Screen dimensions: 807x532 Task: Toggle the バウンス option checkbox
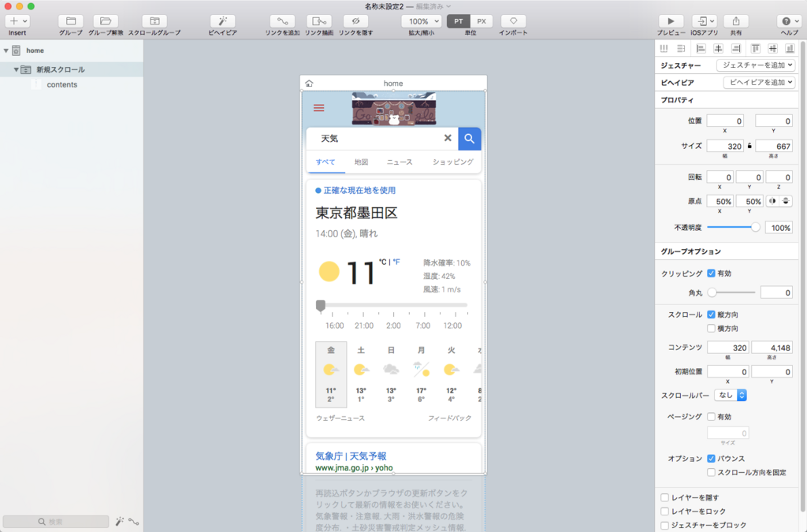click(712, 459)
